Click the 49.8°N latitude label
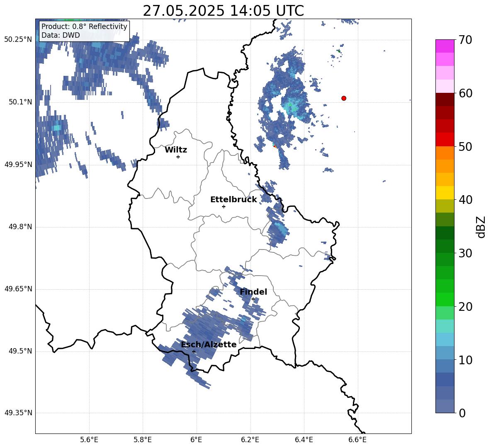The height and width of the screenshot is (448, 491). (x=20, y=227)
